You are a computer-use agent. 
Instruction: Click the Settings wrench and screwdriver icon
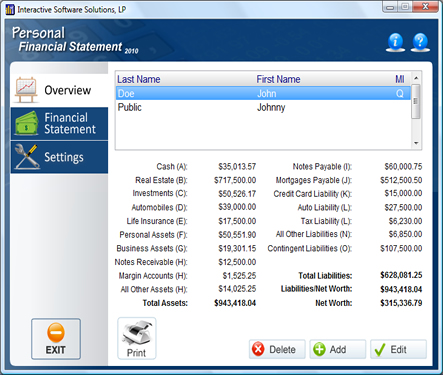pyautogui.click(x=26, y=157)
